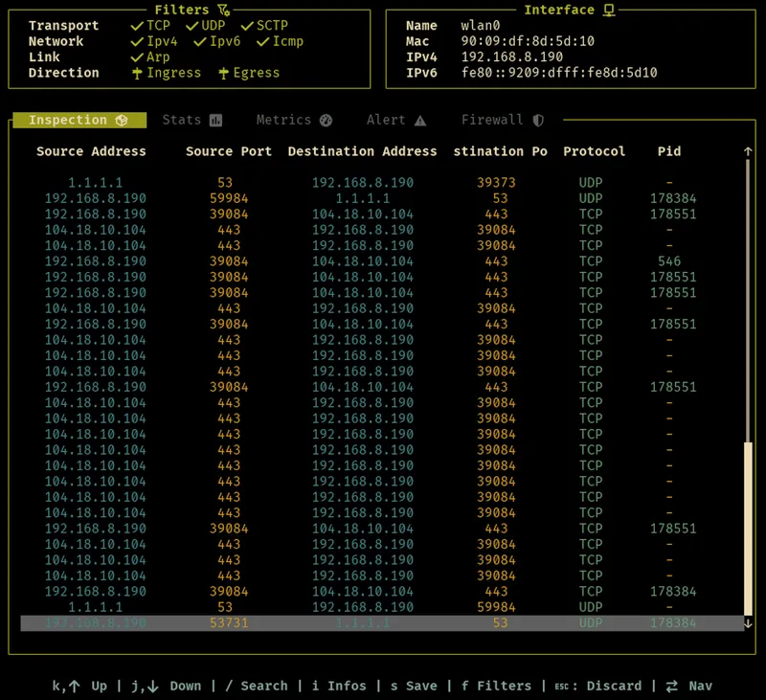Click the packet list scrollbar thumb

(748, 529)
